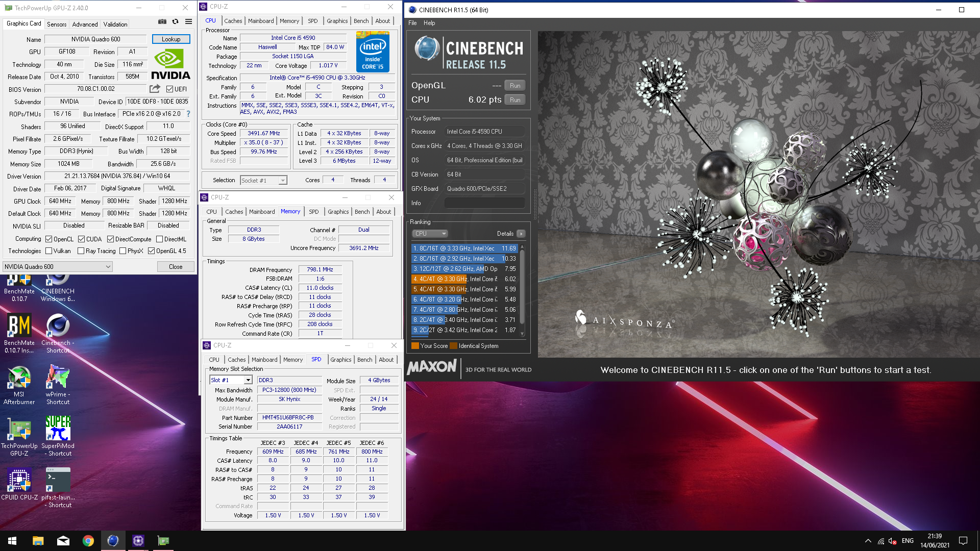
Task: Switch to GPU-Z Advanced tab
Action: [x=85, y=24]
